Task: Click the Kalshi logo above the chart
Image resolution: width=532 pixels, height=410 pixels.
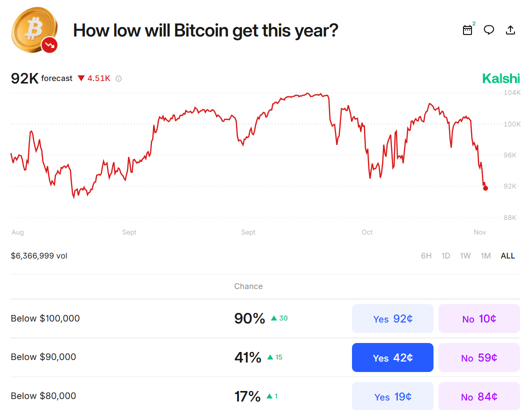Action: click(x=500, y=78)
